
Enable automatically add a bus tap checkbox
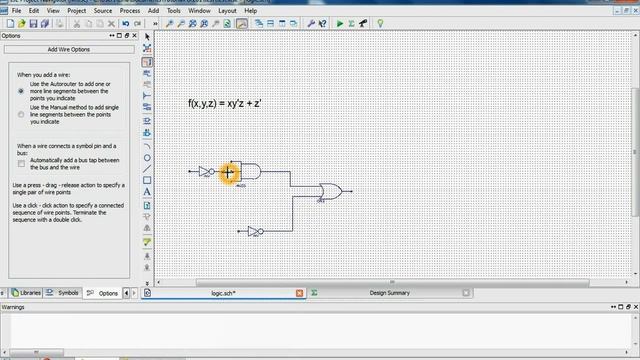coord(21,164)
